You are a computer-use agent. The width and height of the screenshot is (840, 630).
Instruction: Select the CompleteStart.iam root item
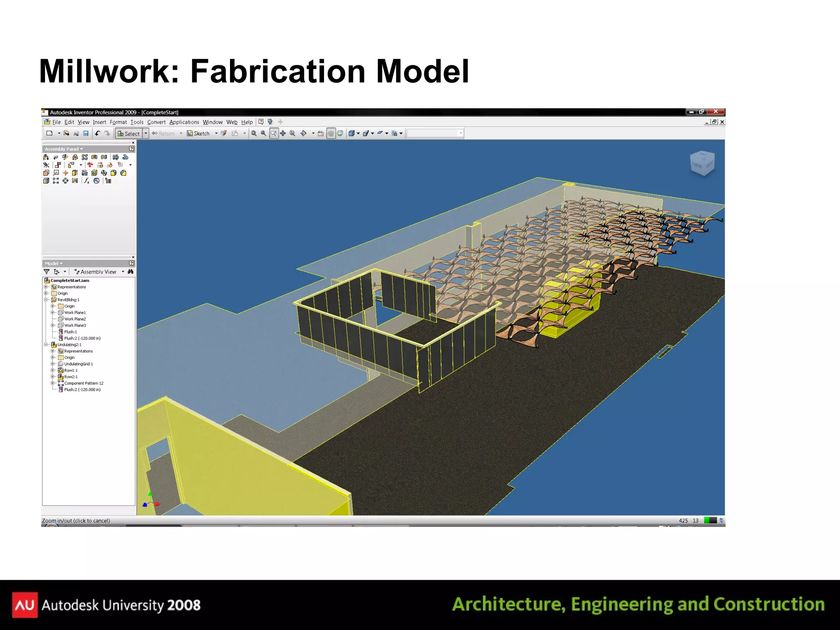coord(66,281)
